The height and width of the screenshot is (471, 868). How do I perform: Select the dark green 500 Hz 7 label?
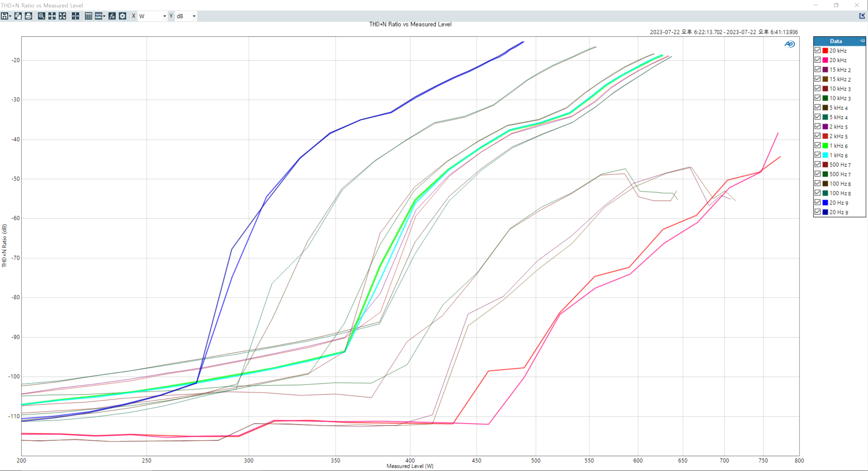coord(840,174)
